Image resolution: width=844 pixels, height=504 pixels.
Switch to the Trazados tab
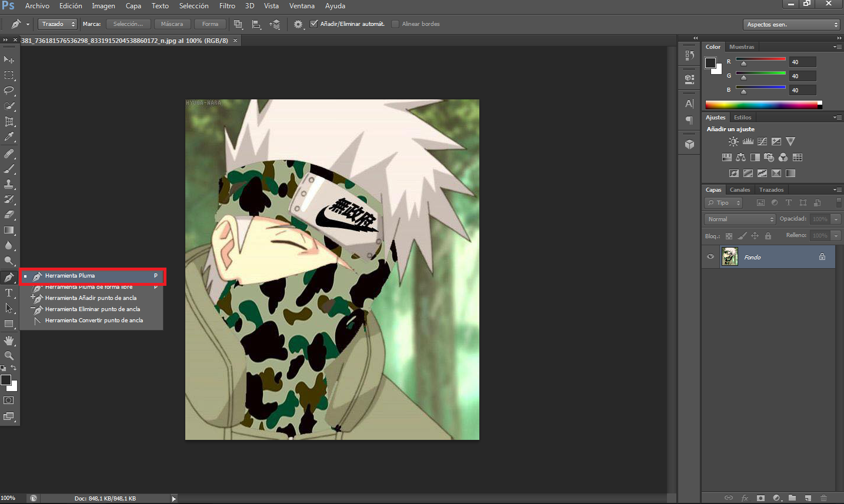tap(771, 190)
